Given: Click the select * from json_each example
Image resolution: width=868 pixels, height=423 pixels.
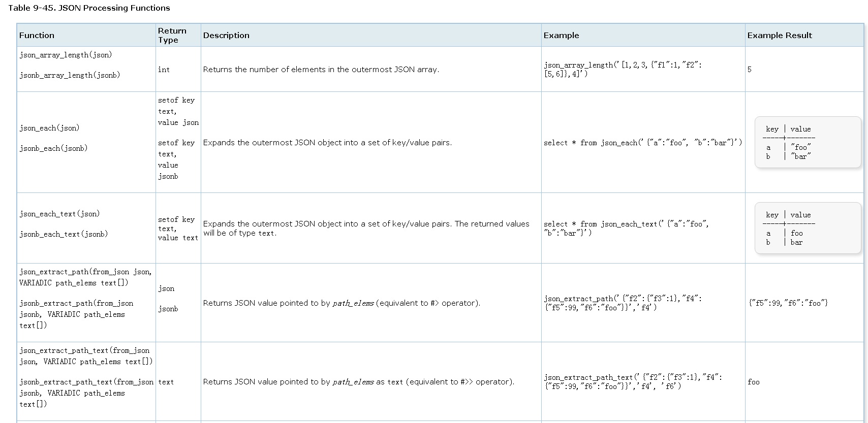Looking at the screenshot, I should point(642,143).
